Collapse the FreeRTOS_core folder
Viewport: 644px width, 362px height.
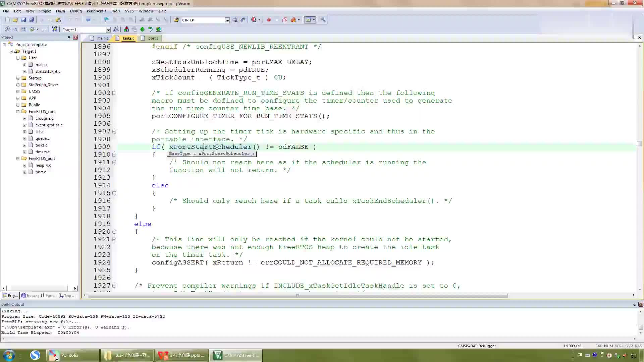tap(18, 112)
